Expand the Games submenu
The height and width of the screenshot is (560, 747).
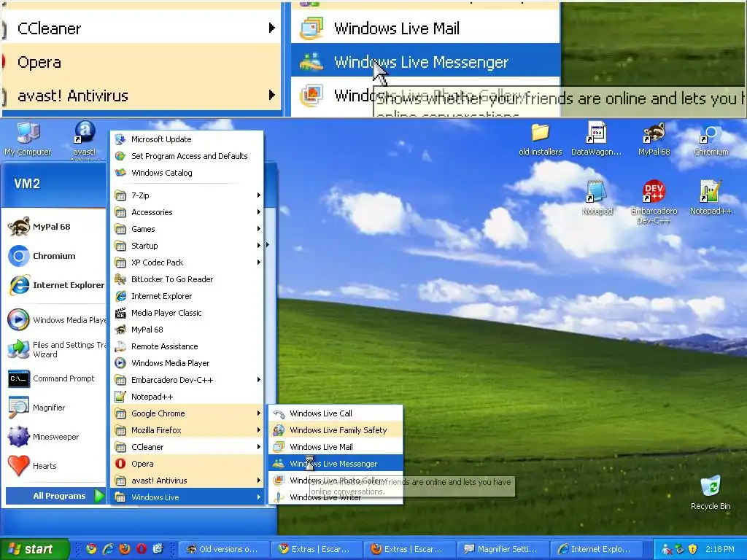pyautogui.click(x=187, y=228)
